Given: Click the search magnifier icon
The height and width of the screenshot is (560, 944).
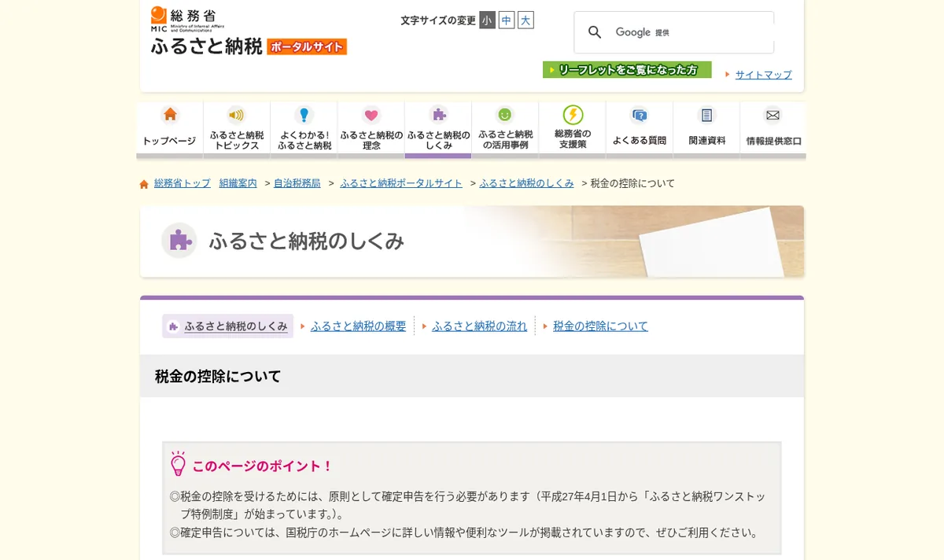Looking at the screenshot, I should (595, 32).
